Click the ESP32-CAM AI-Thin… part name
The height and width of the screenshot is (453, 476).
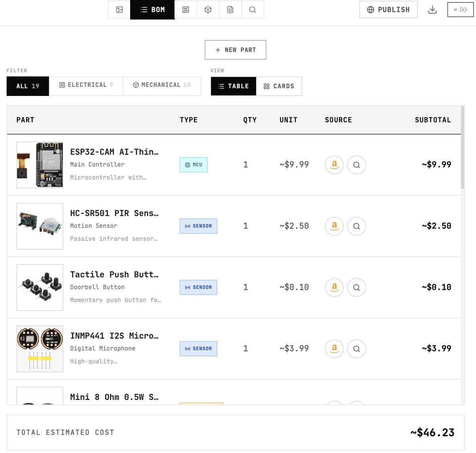(x=114, y=152)
